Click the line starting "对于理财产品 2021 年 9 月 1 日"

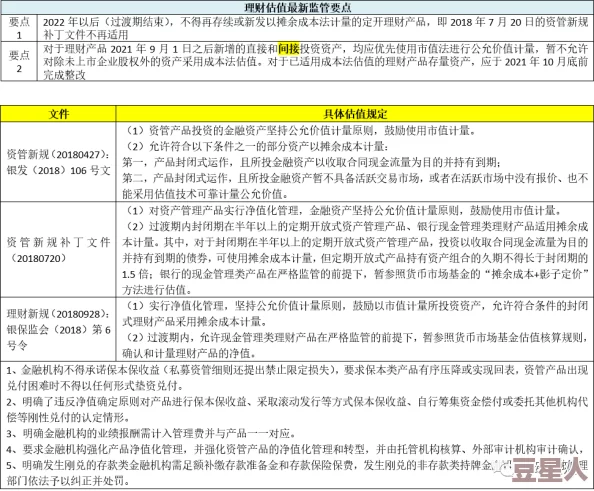[x=315, y=48]
